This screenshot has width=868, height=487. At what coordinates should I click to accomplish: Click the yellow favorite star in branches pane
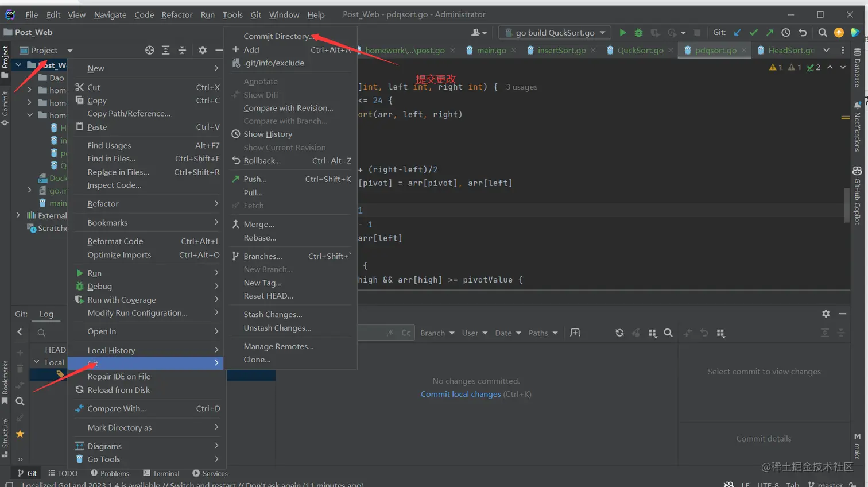click(x=20, y=434)
